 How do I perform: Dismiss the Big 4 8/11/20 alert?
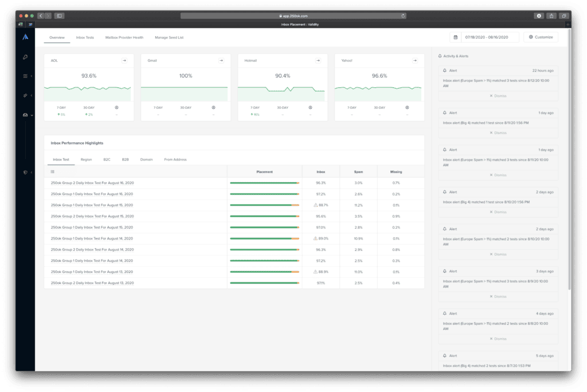coord(498,133)
